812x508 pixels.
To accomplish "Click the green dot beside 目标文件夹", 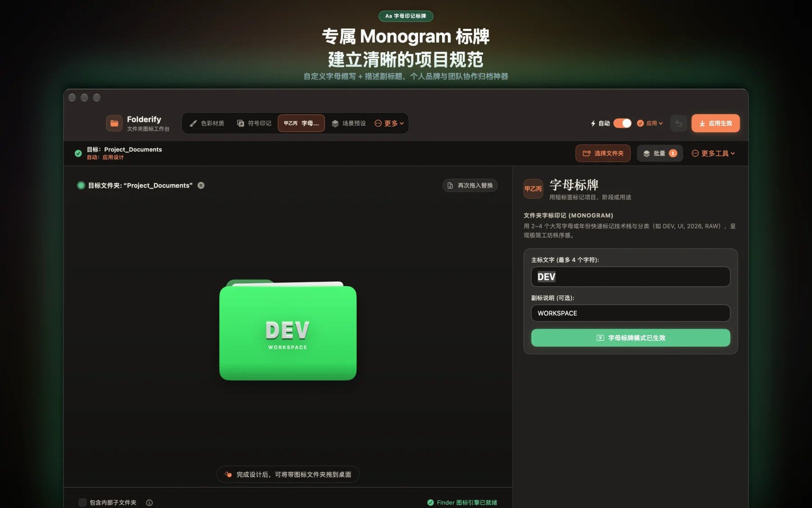I will (x=81, y=186).
